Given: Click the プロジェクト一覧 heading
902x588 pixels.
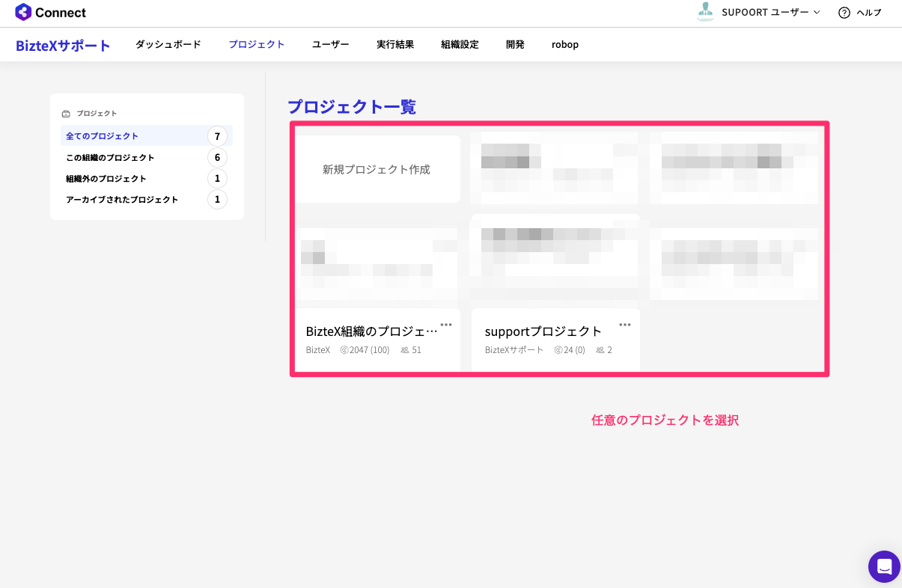Looking at the screenshot, I should (x=352, y=107).
